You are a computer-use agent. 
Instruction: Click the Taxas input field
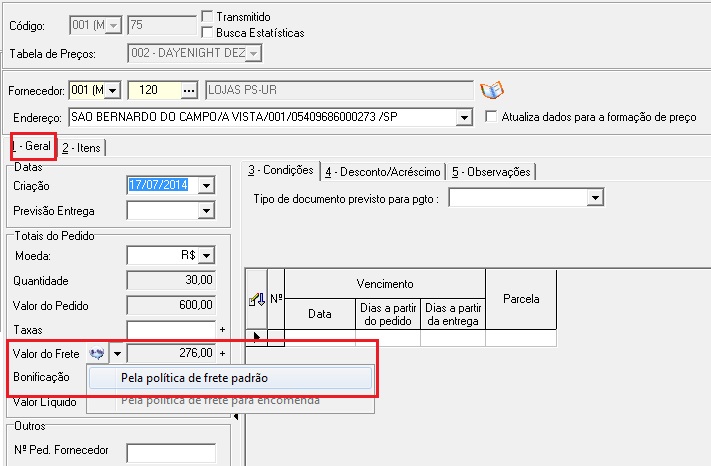[x=171, y=330]
